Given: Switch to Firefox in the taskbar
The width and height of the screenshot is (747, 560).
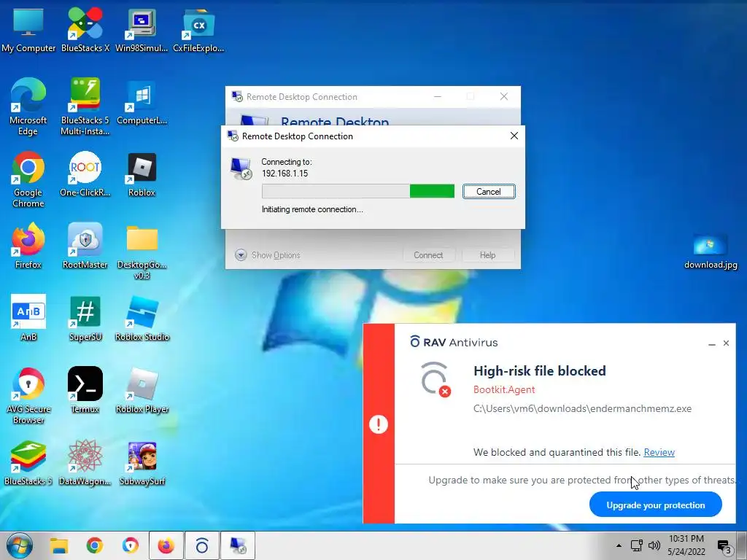Looking at the screenshot, I should pyautogui.click(x=166, y=545).
